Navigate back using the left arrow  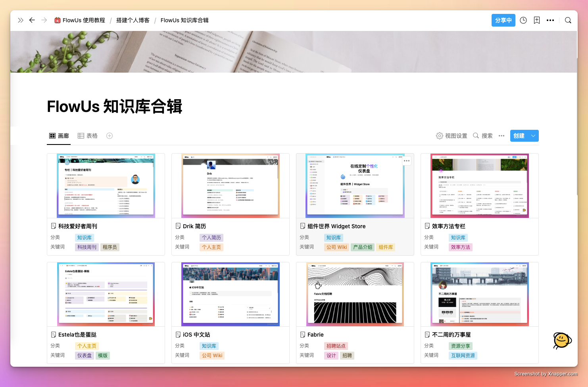[x=32, y=20]
